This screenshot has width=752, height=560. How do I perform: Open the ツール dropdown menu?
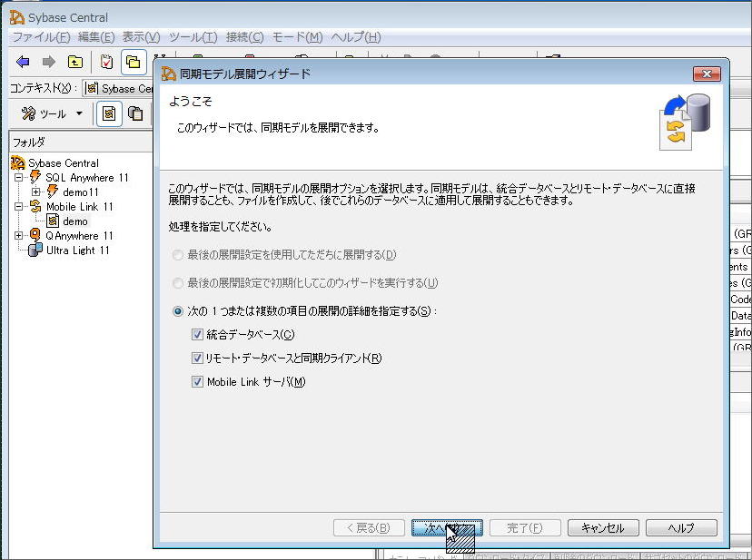pos(54,113)
